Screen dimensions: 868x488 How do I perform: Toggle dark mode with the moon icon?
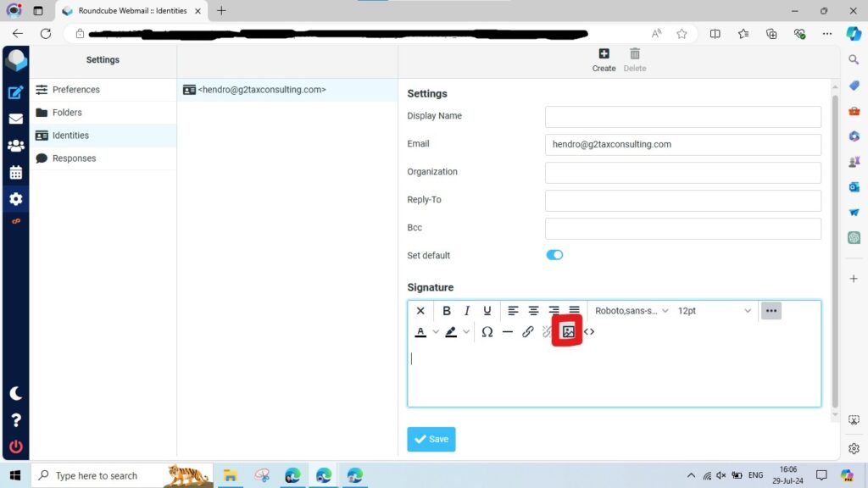[15, 394]
